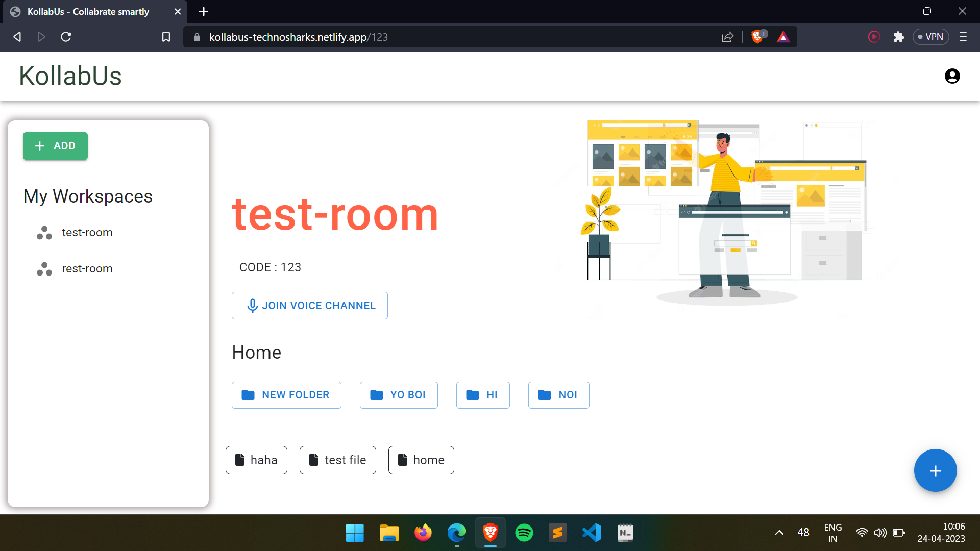This screenshot has height=551, width=980.
Task: Select the test-room workspace people icon
Action: (44, 233)
